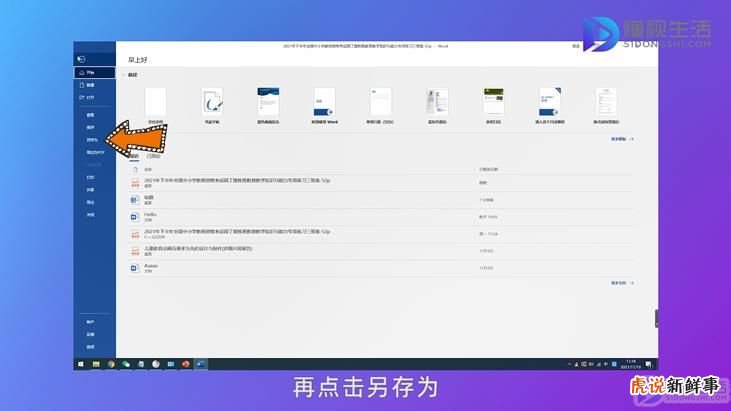Viewport: 731px width, 411px height.
Task: Create a blank document from the white thumbnail
Action: [x=155, y=102]
